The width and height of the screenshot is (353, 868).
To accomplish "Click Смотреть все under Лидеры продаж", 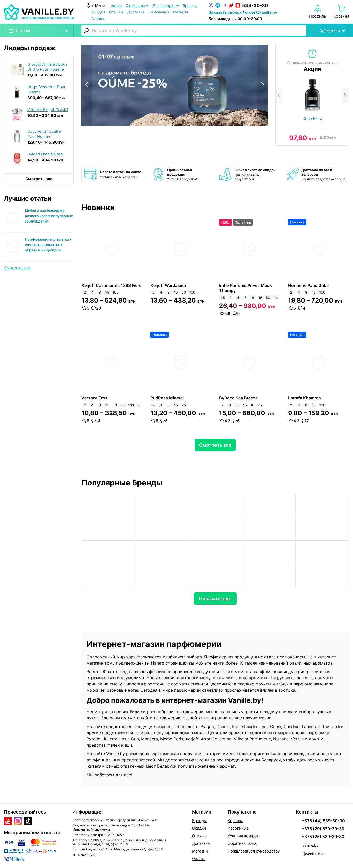I will coord(39,179).
